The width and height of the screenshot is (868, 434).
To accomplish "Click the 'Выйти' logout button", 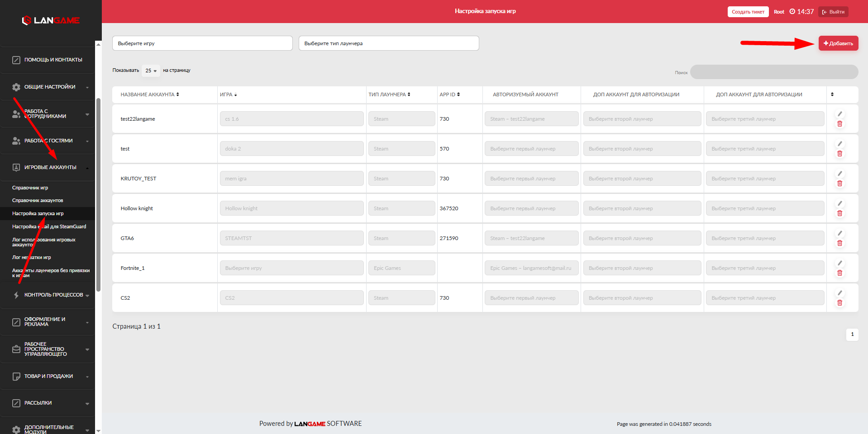I will pos(833,12).
